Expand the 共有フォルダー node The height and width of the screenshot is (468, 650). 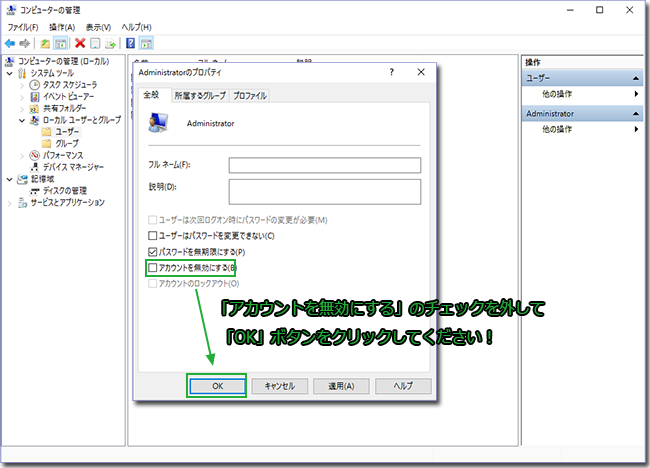(22, 109)
